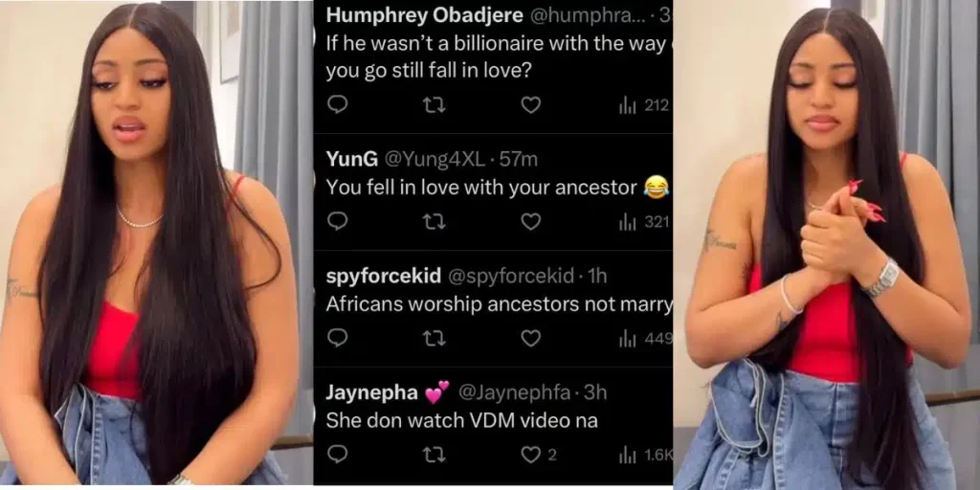Retweet YunG's ancestor tweet
The height and width of the screenshot is (490, 980).
coord(434,221)
